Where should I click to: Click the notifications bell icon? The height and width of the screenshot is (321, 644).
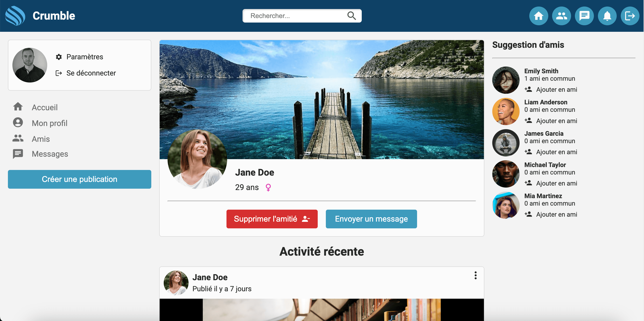click(x=607, y=16)
